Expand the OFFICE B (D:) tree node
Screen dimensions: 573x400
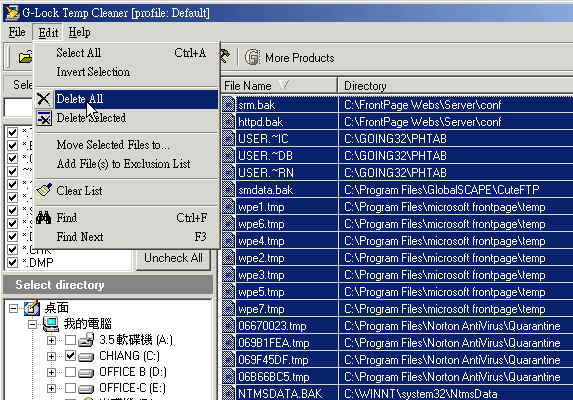point(52,372)
